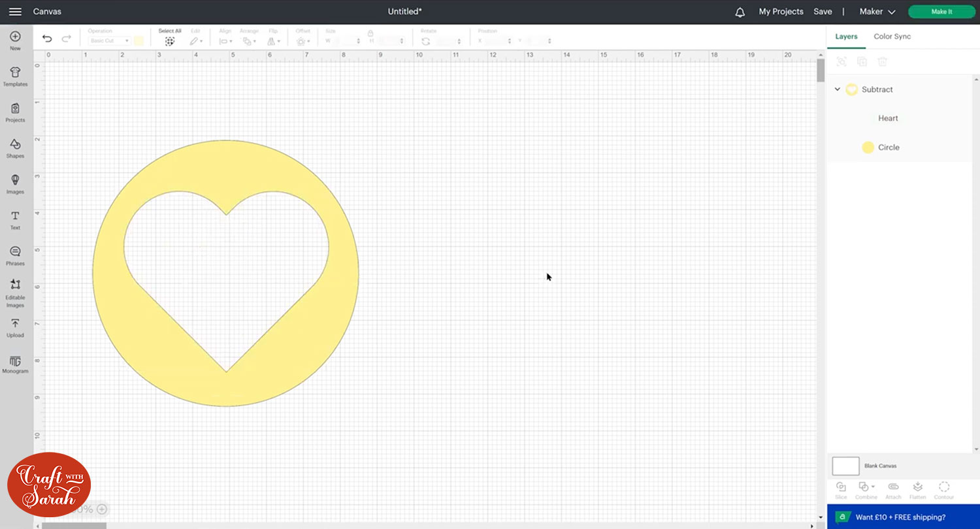The width and height of the screenshot is (980, 529).
Task: Click the Subtract layer thumbnail icon
Action: pos(851,89)
